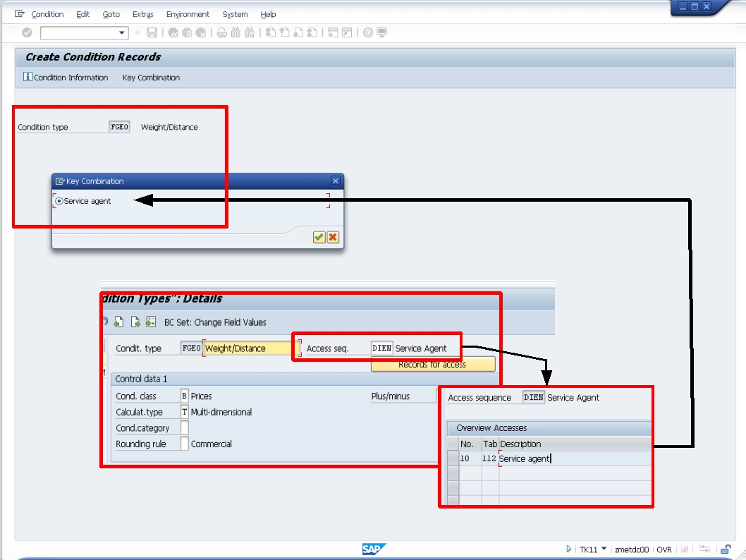Click the OVR insert mode toggle
Screen dimensions: 746x560
point(664,548)
